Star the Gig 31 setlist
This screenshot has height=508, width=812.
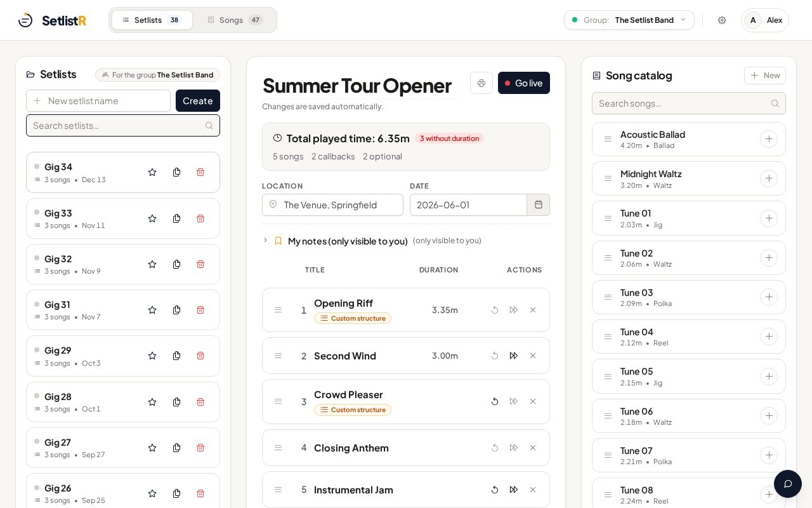point(152,310)
